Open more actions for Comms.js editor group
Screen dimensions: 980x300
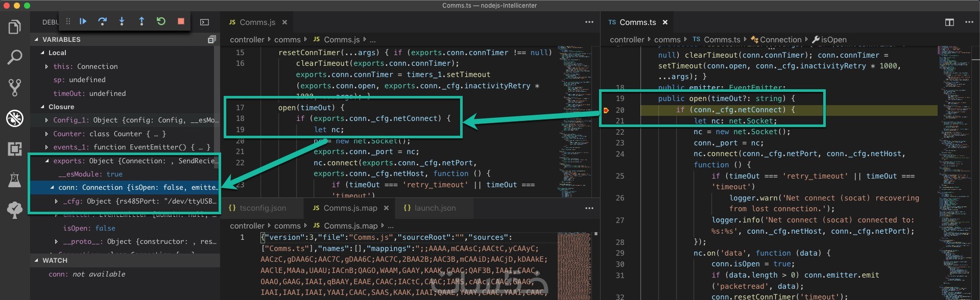tap(589, 22)
